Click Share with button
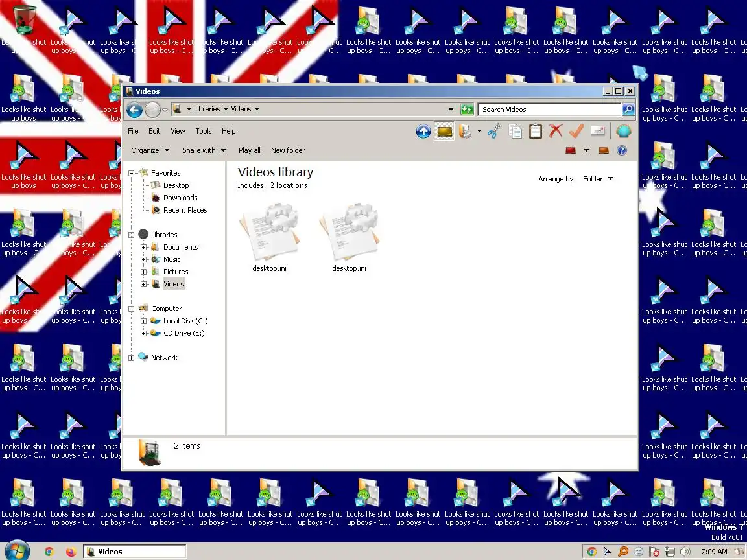747x560 pixels. pos(204,150)
